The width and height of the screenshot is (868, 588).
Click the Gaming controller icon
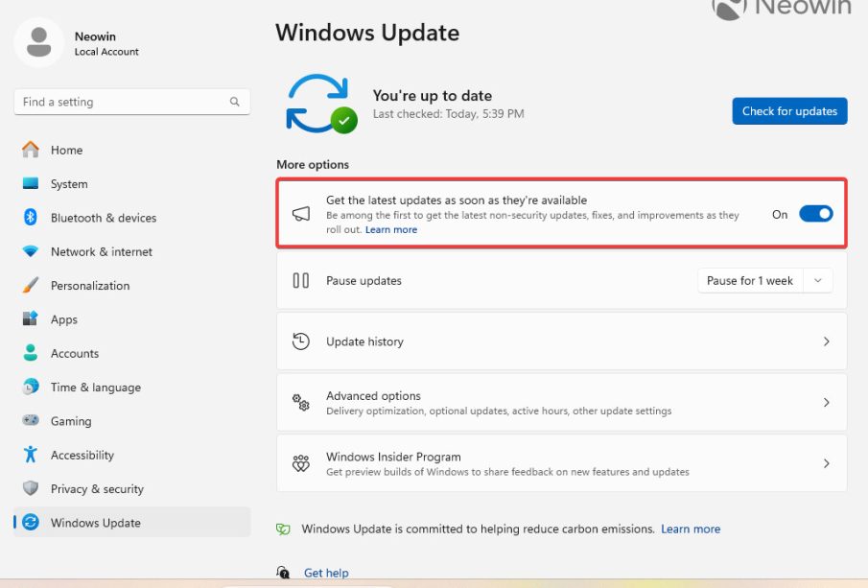31,421
